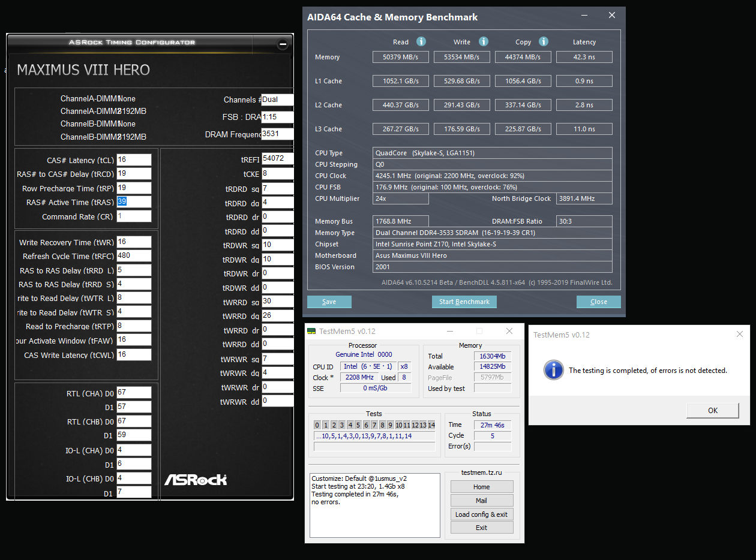Click the TestMem5 Cycle value field
This screenshot has width=756, height=560.
point(493,435)
